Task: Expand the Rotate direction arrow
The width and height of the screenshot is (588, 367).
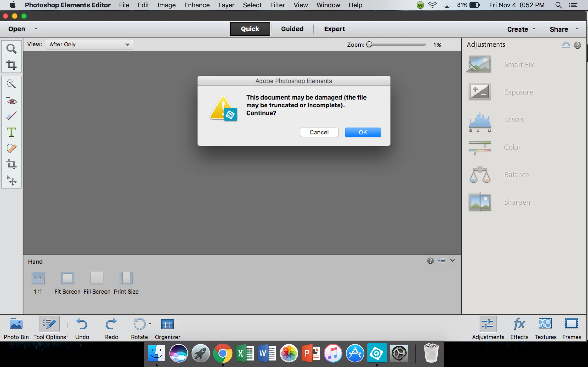Action: pyautogui.click(x=150, y=324)
